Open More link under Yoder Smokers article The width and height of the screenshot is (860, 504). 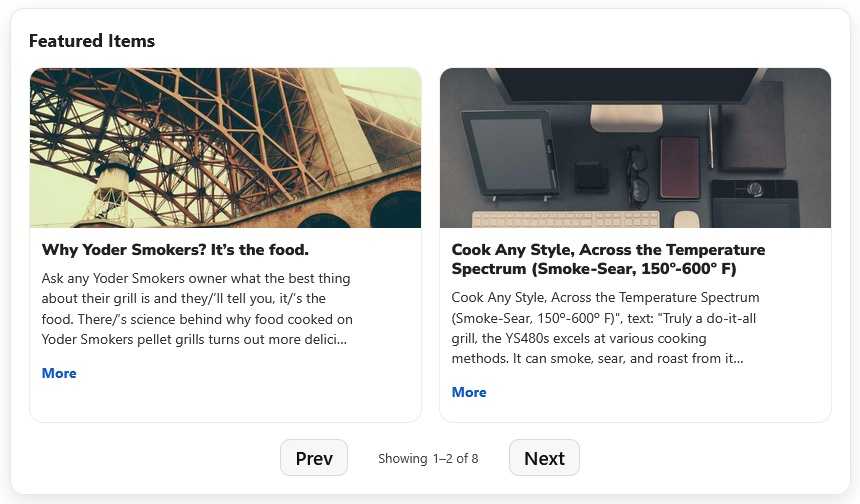tap(59, 373)
